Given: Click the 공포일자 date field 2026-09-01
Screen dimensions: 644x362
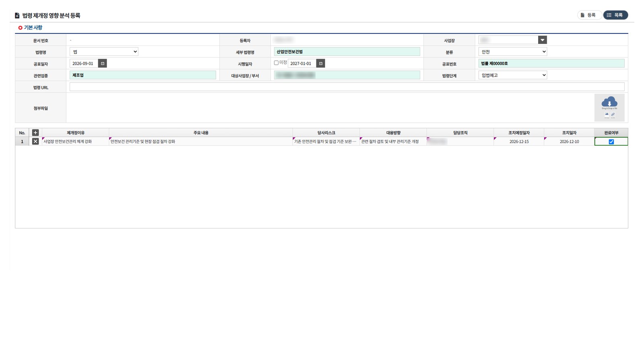Looking at the screenshot, I should [x=84, y=64].
